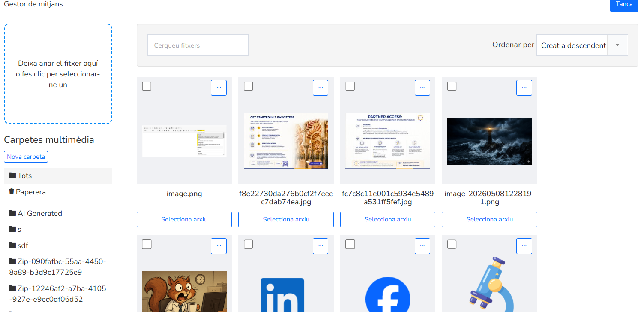The width and height of the screenshot is (644, 312).
Task: Tick the checkbox for image.png
Action: pos(147,86)
